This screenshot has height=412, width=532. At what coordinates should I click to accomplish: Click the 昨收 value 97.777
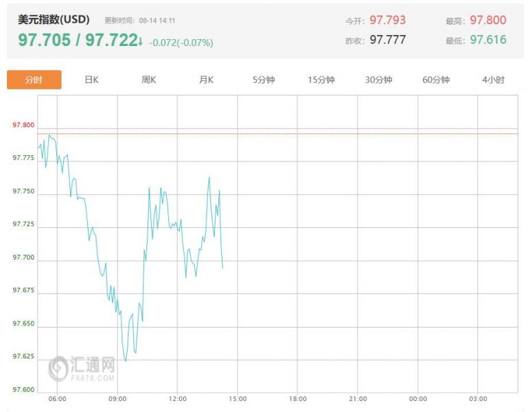[x=387, y=40]
